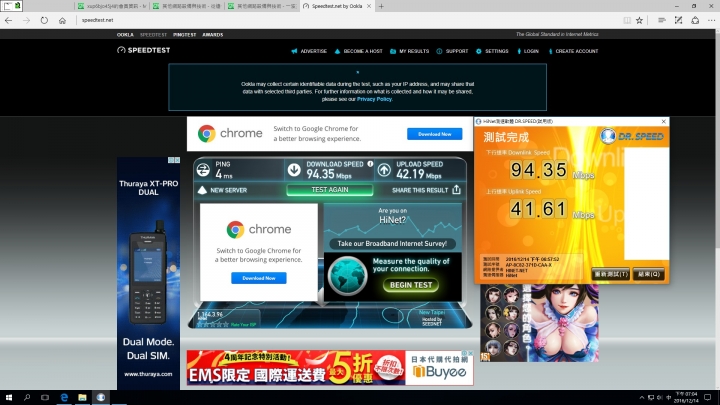Reload the page with the refresh icon

coord(44,20)
